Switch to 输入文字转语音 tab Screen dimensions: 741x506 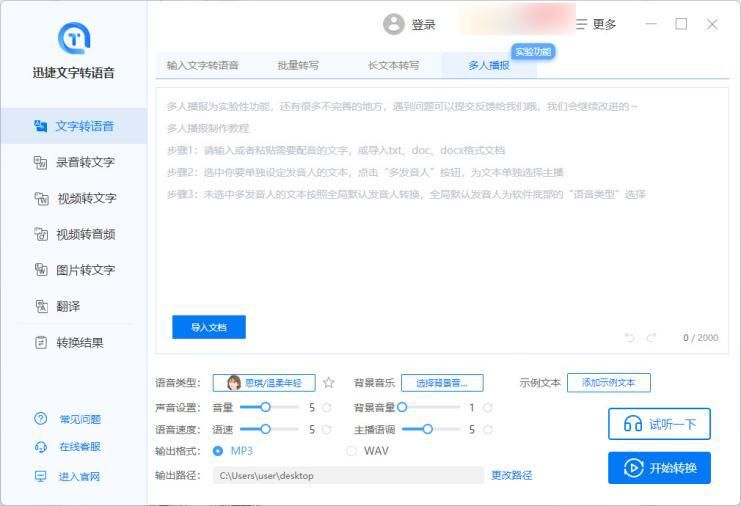tap(203, 65)
